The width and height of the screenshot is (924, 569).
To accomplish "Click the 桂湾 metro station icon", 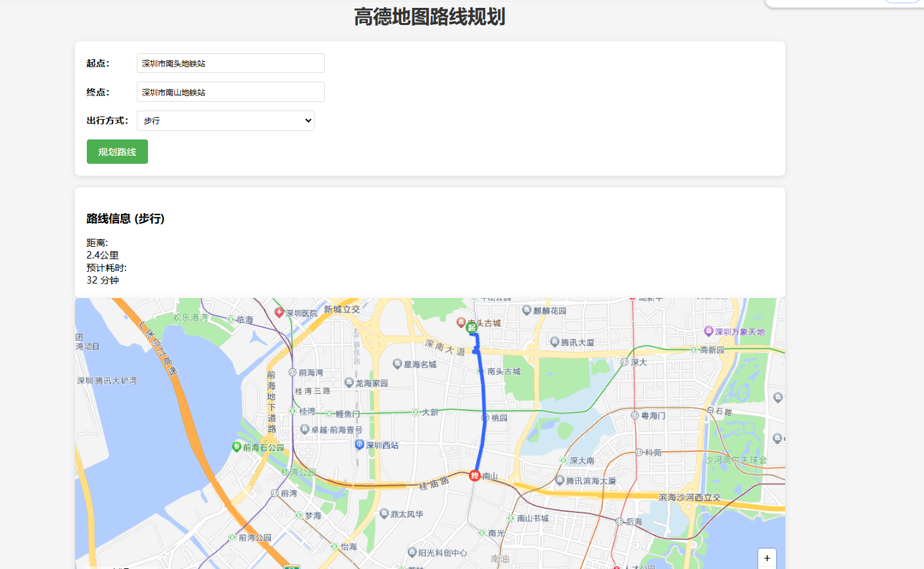I will click(x=293, y=410).
